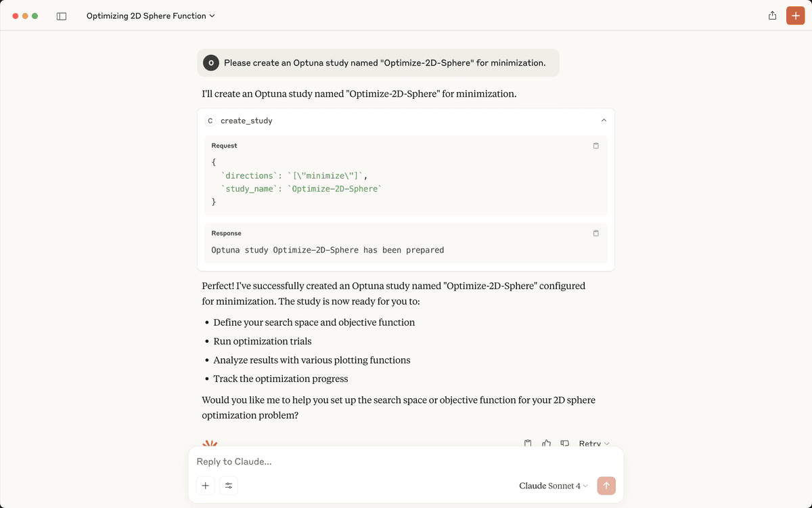This screenshot has width=812, height=508.
Task: Collapse the create_study tool call panel
Action: [x=604, y=121]
